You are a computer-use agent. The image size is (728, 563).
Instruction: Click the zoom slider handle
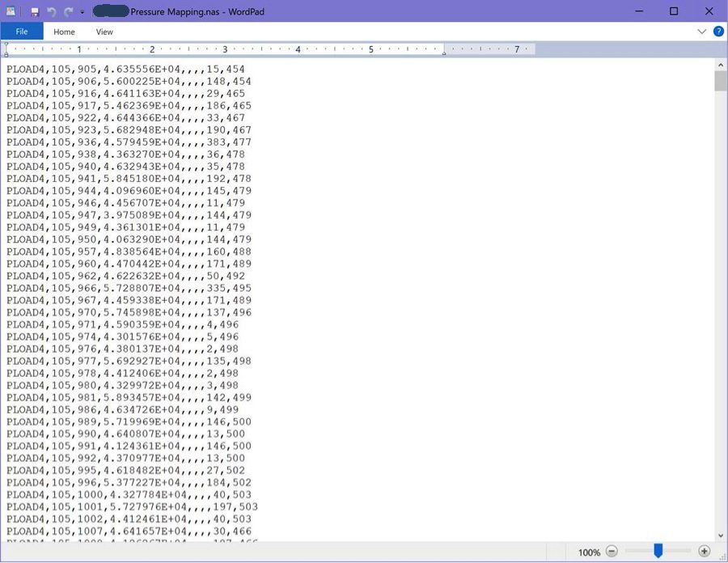click(x=658, y=551)
